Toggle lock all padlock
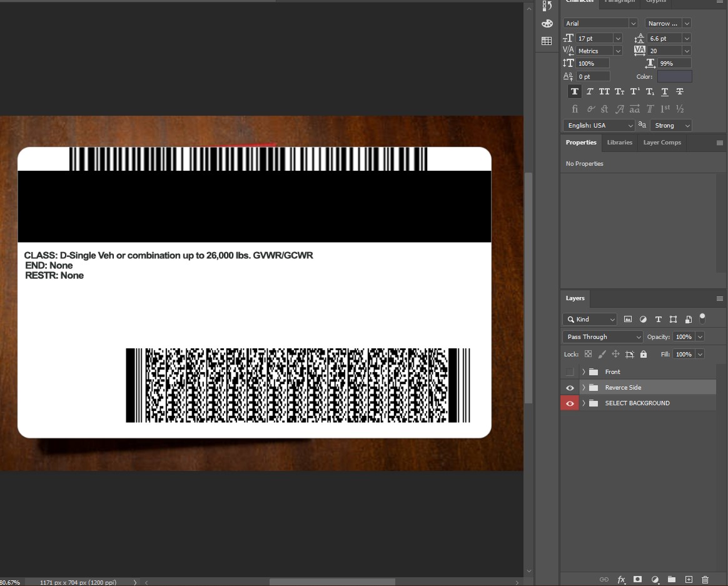 (644, 354)
